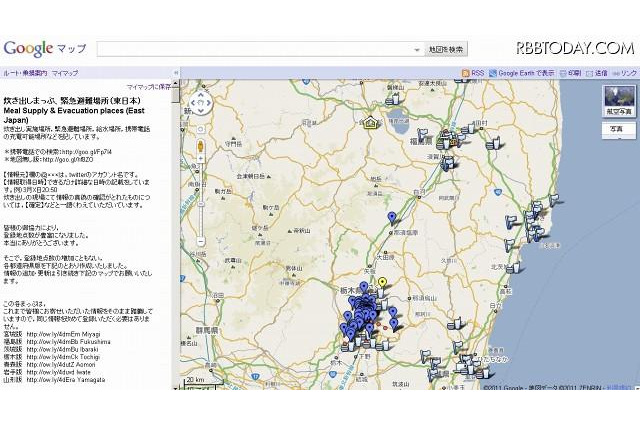
Task: Open the Iwate map link
Action: [x=58, y=372]
